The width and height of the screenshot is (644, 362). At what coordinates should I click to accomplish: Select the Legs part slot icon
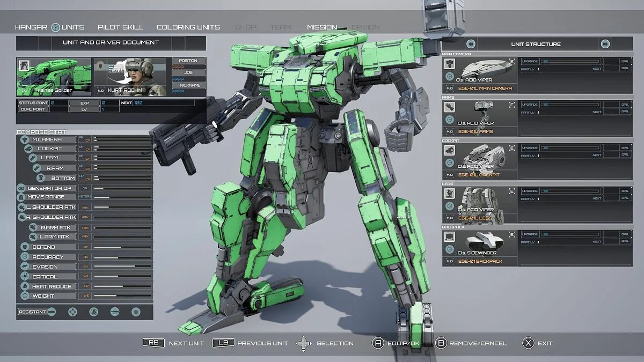pos(449,194)
